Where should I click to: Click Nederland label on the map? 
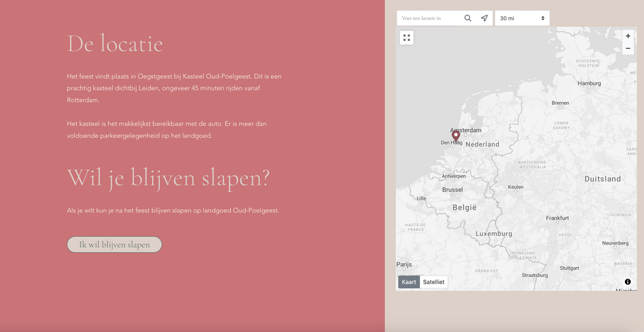click(x=482, y=145)
